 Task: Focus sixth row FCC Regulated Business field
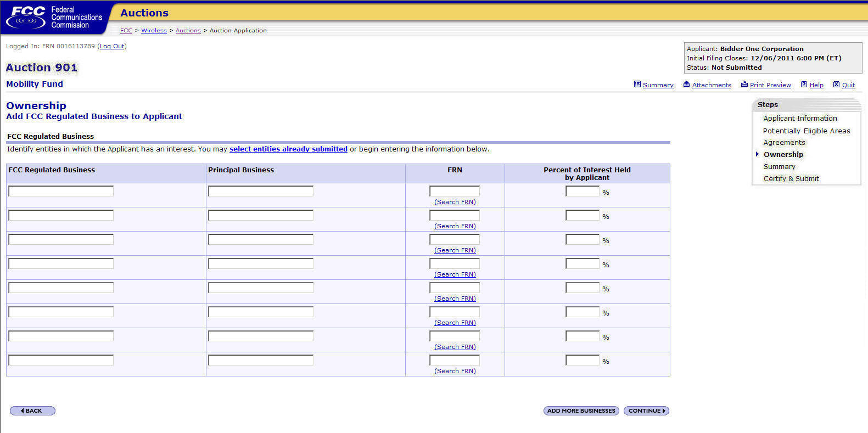61,312
